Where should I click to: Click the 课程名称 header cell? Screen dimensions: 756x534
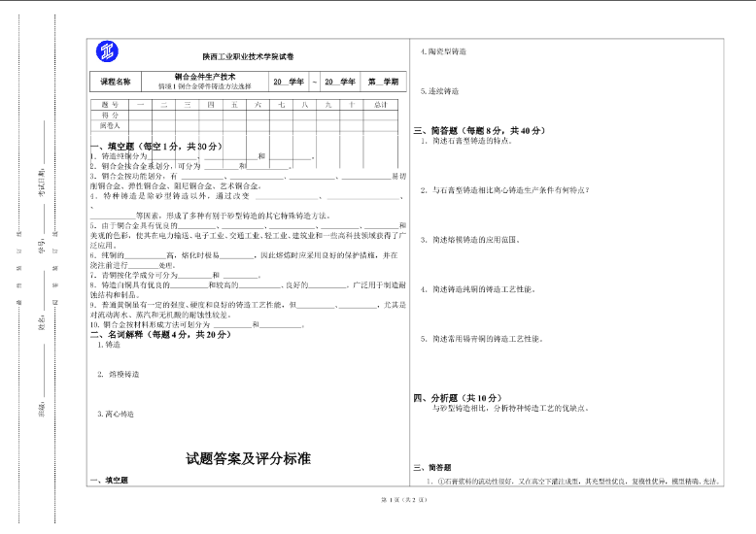pyautogui.click(x=116, y=82)
